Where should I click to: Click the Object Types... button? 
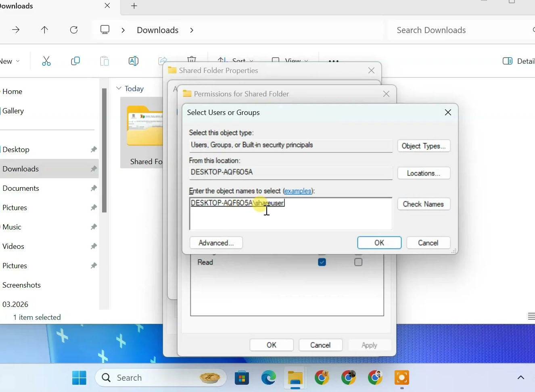pos(424,146)
